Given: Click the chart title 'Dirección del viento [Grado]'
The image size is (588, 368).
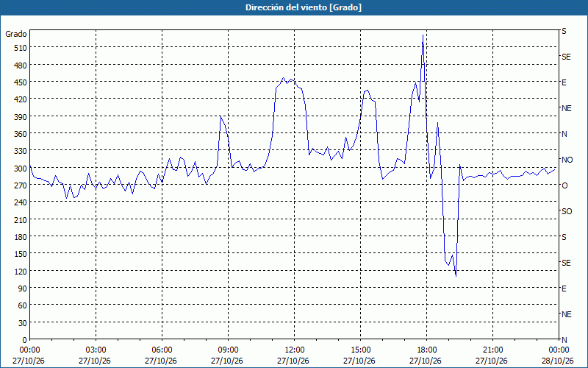Looking at the screenshot, I should click(304, 7).
